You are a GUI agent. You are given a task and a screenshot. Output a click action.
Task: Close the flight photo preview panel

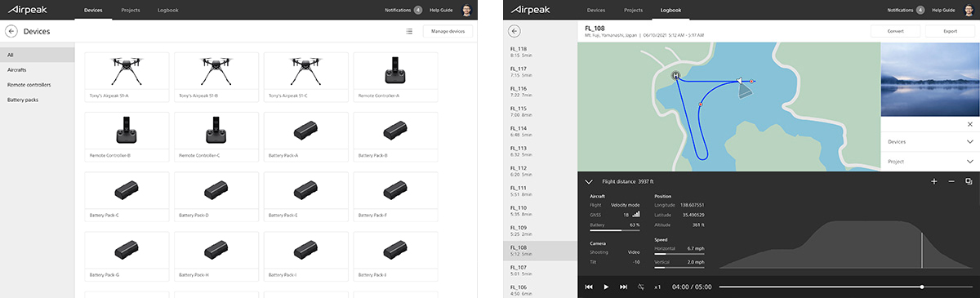pos(969,124)
